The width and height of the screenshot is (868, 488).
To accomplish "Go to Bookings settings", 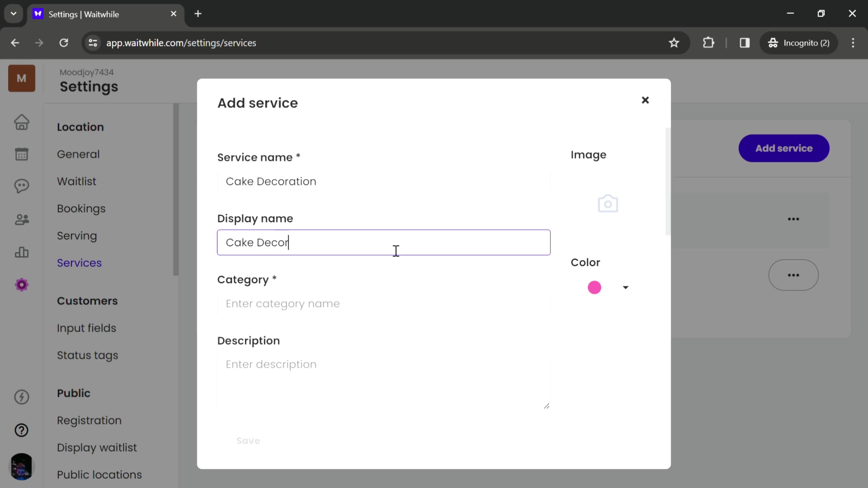I will tap(81, 209).
